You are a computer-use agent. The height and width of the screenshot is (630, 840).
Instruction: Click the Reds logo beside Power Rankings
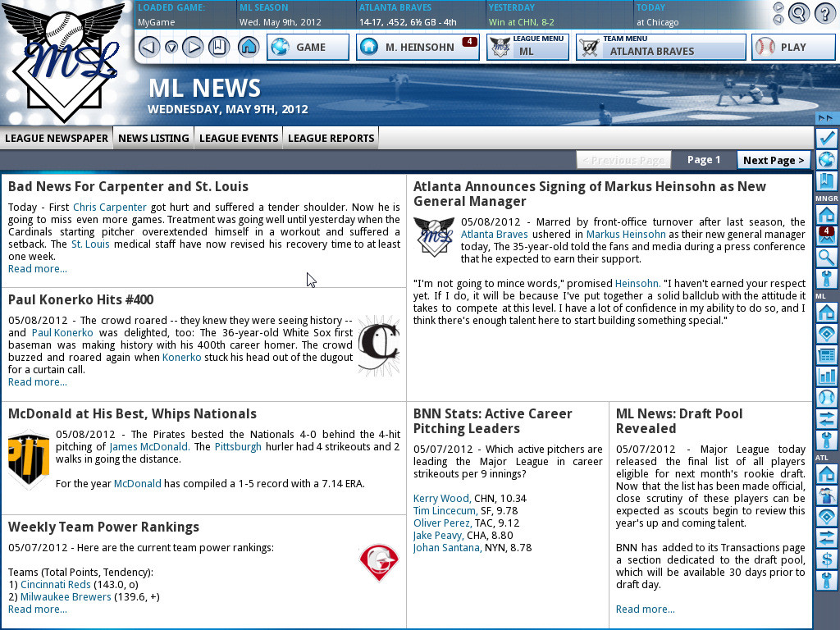pyautogui.click(x=379, y=563)
